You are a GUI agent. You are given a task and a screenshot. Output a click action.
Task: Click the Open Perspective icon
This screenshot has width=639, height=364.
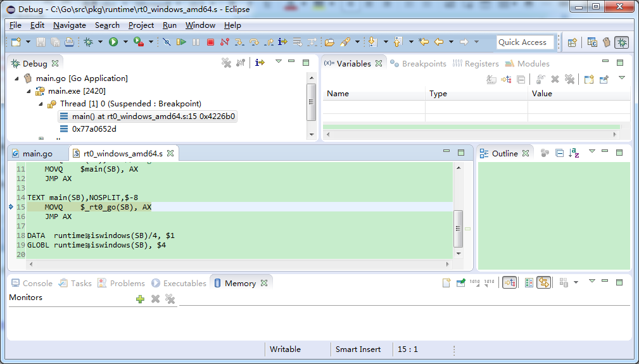click(x=572, y=42)
